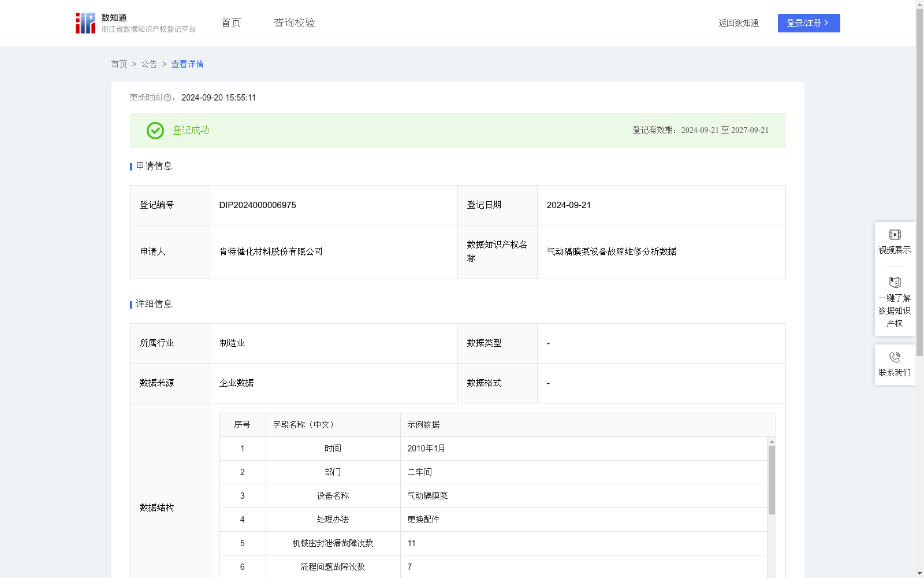The height and width of the screenshot is (578, 924).
Task: Click the 数据格式 label cell
Action: click(497, 383)
